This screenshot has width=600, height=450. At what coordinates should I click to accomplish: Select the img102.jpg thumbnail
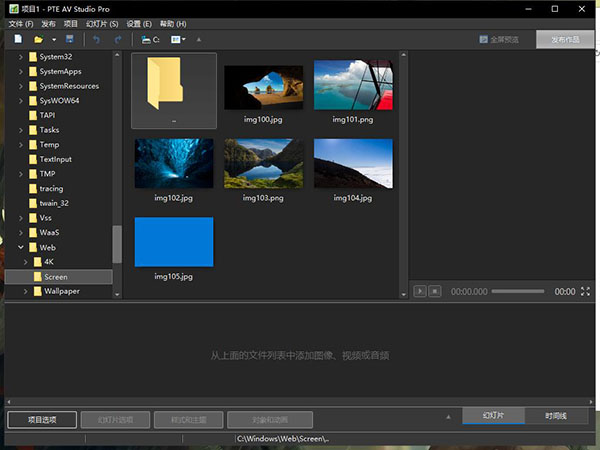click(x=174, y=163)
